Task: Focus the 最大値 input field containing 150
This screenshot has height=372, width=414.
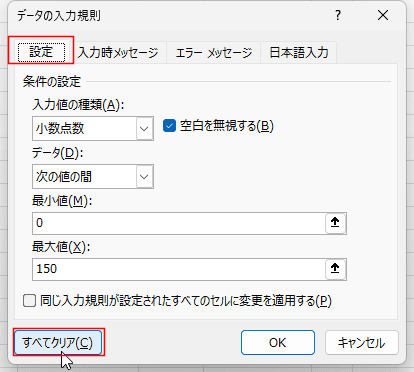Action: 179,269
